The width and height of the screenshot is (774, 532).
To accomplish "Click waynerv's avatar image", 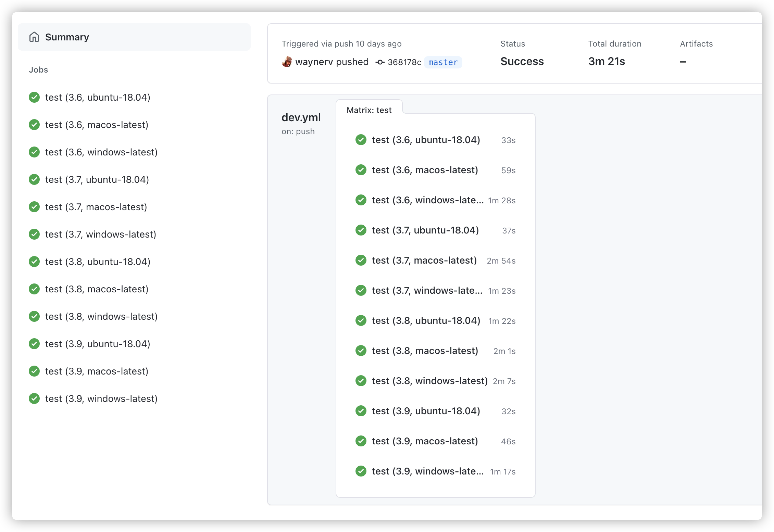I will pyautogui.click(x=287, y=62).
